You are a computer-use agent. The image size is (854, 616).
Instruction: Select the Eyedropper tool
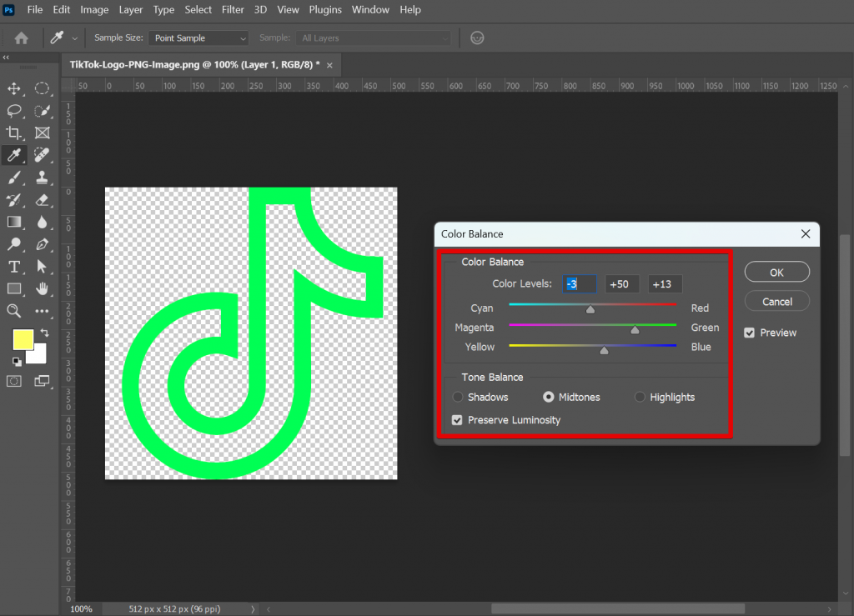click(x=13, y=155)
